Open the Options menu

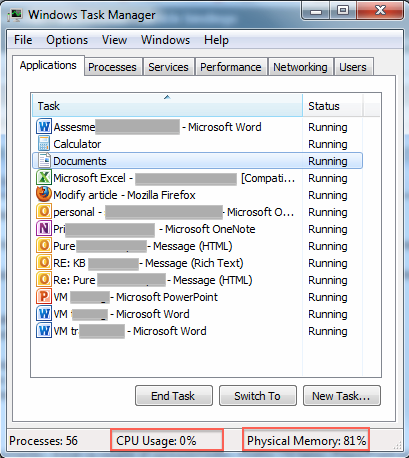point(67,40)
